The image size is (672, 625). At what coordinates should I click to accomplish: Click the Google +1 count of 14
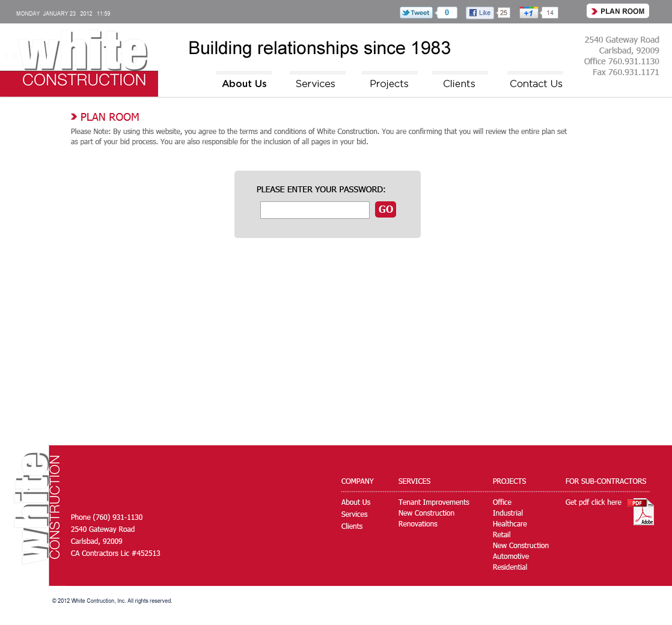[x=550, y=13]
